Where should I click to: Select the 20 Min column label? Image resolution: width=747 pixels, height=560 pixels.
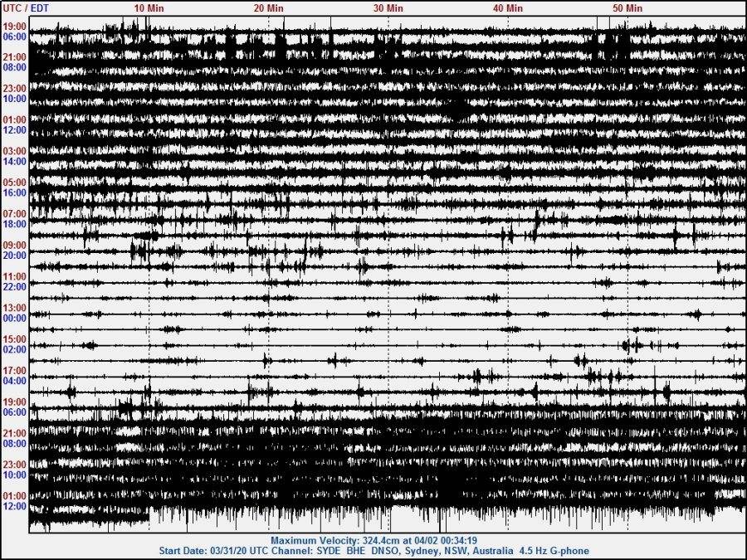point(268,7)
